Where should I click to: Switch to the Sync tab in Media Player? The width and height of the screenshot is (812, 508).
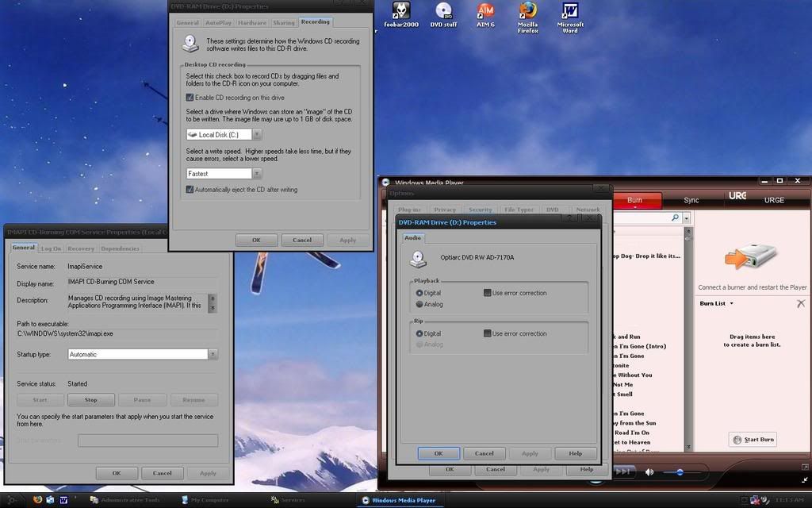pyautogui.click(x=691, y=200)
